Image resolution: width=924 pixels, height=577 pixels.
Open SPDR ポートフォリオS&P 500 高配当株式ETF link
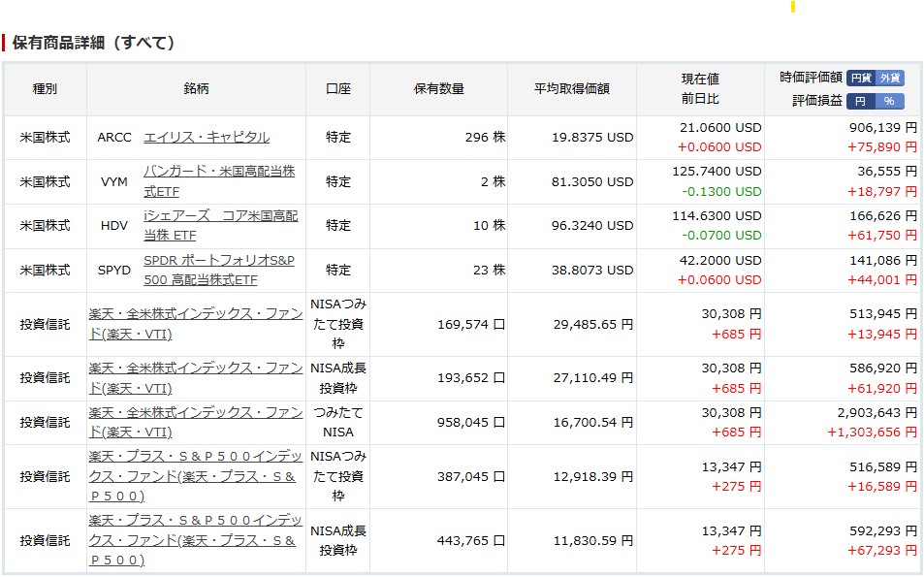pos(219,270)
